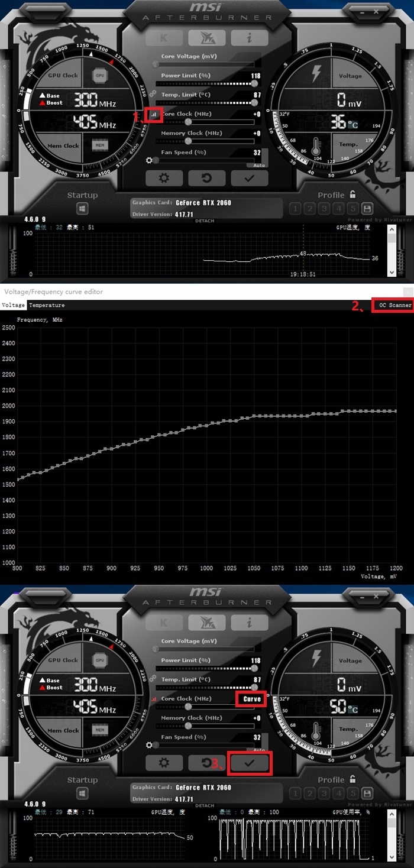Image resolution: width=414 pixels, height=868 pixels.
Task: Open the info (i) panel in lower Afterburner window
Action: click(x=250, y=622)
